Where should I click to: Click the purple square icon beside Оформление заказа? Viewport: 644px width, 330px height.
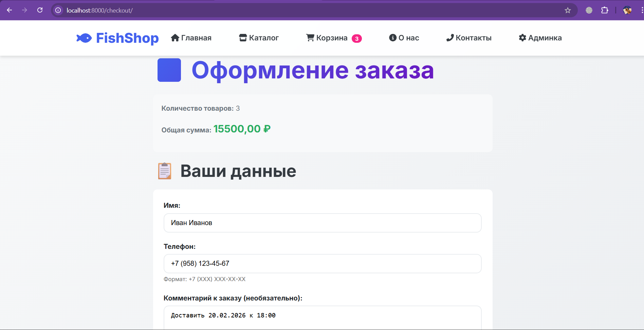tap(169, 70)
